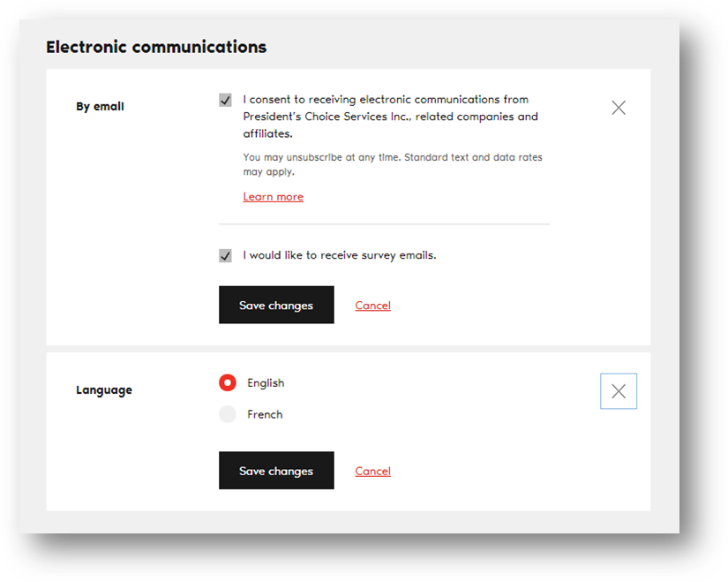Dismiss the By email section with the X icon
This screenshot has width=728, height=582.
(618, 107)
